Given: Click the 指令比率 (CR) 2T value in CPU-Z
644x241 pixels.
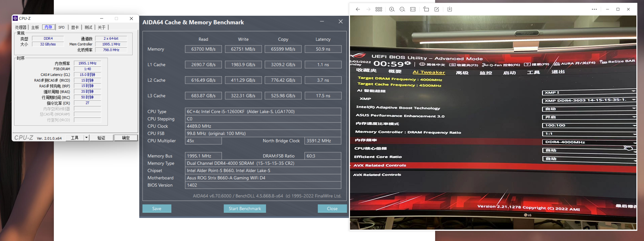Looking at the screenshot, I should tap(87, 103).
